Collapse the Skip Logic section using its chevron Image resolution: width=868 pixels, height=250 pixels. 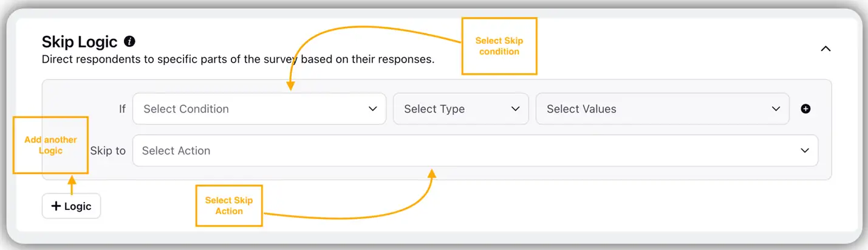coord(825,49)
